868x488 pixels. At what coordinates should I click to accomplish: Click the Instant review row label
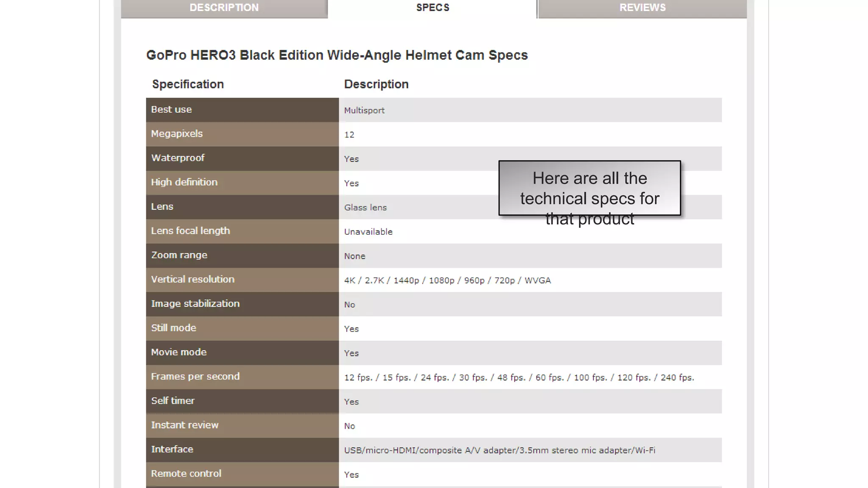tap(184, 425)
